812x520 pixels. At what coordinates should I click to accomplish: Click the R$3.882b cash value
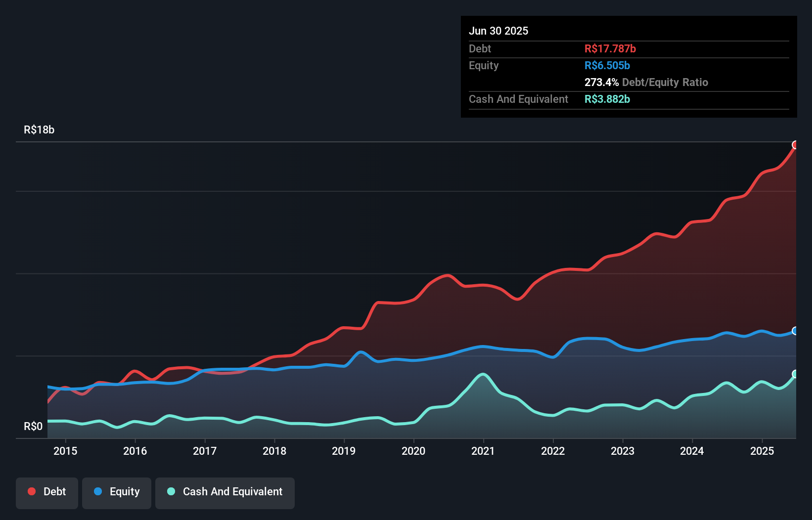tap(607, 99)
